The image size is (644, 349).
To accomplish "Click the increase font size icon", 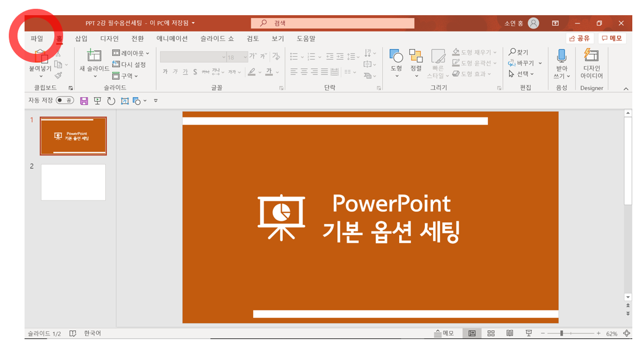I will pos(253,56).
